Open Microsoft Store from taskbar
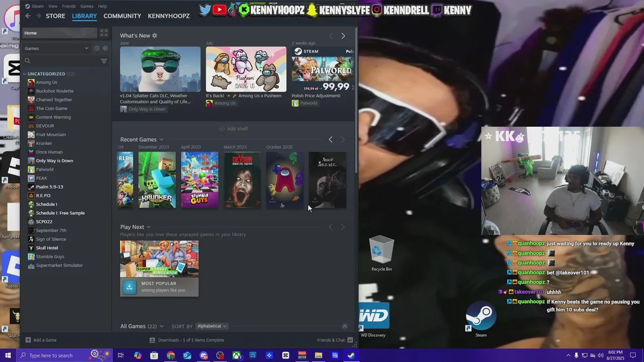 click(x=154, y=355)
